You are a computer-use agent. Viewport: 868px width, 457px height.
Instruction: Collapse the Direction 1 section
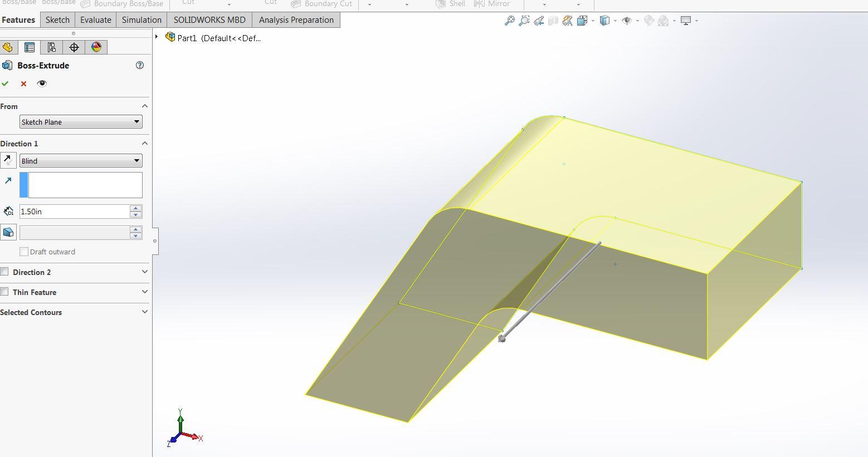pos(145,143)
